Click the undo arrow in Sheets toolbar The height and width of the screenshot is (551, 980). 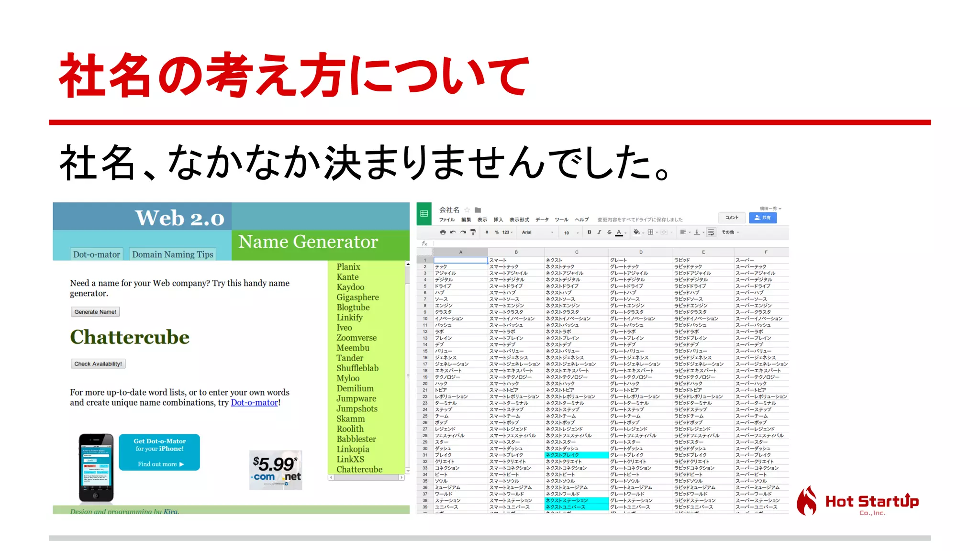[453, 232]
